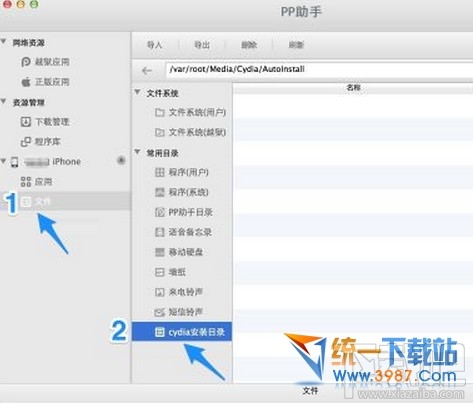
Task: Select cydia安装目录 directory
Action: tap(182, 332)
